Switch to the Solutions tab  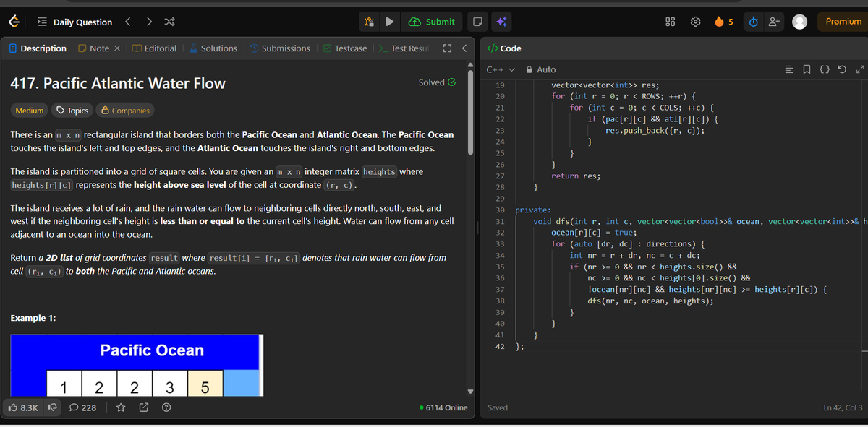(213, 48)
